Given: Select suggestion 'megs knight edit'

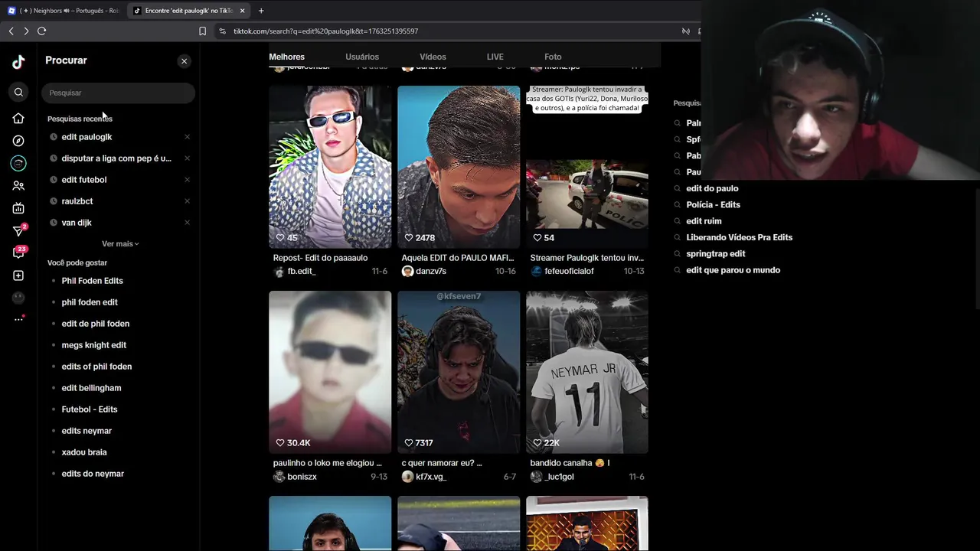Looking at the screenshot, I should (x=94, y=345).
